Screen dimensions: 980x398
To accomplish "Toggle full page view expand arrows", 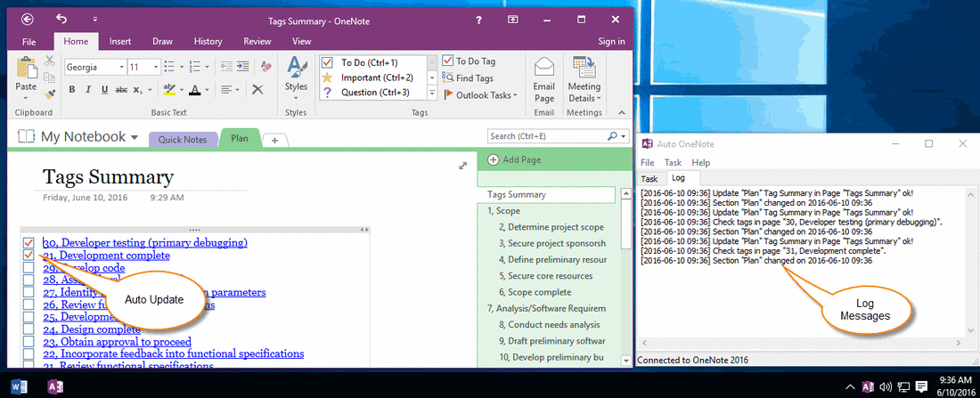I will click(462, 166).
